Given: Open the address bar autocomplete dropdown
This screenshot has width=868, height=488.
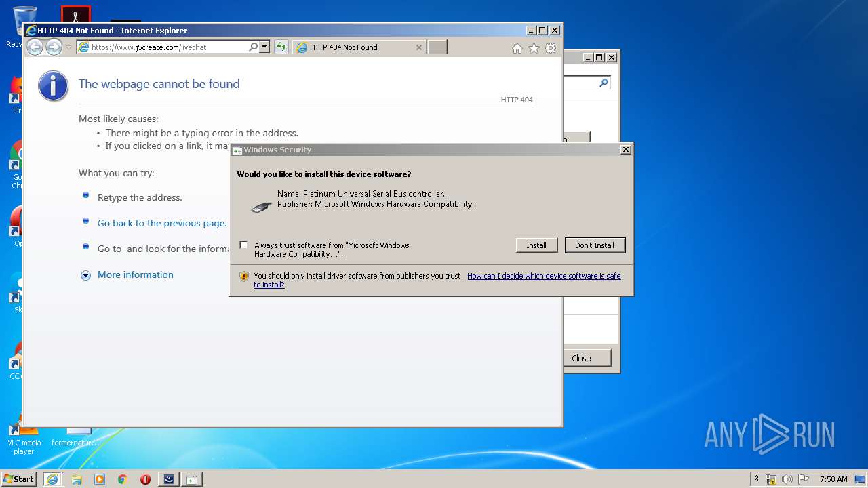Looking at the screenshot, I should 264,47.
